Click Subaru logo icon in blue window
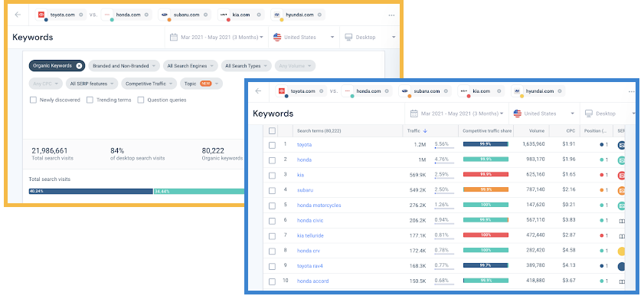The image size is (644, 296). (404, 91)
